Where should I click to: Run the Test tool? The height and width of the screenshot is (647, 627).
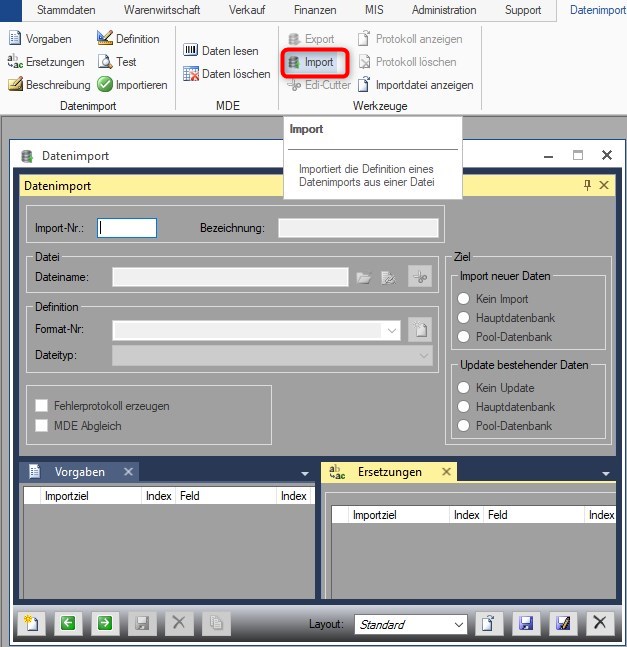(105, 62)
